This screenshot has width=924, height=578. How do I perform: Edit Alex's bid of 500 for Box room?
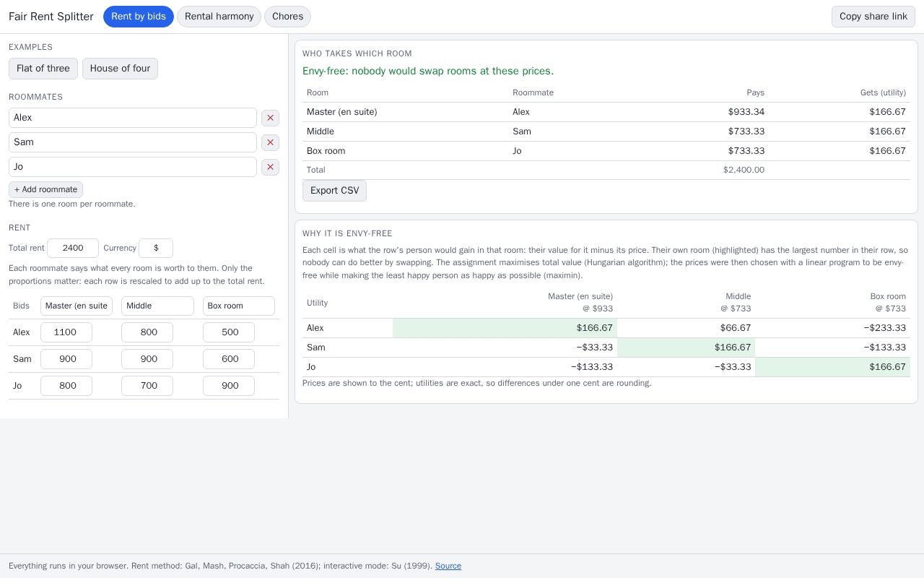[x=229, y=332]
